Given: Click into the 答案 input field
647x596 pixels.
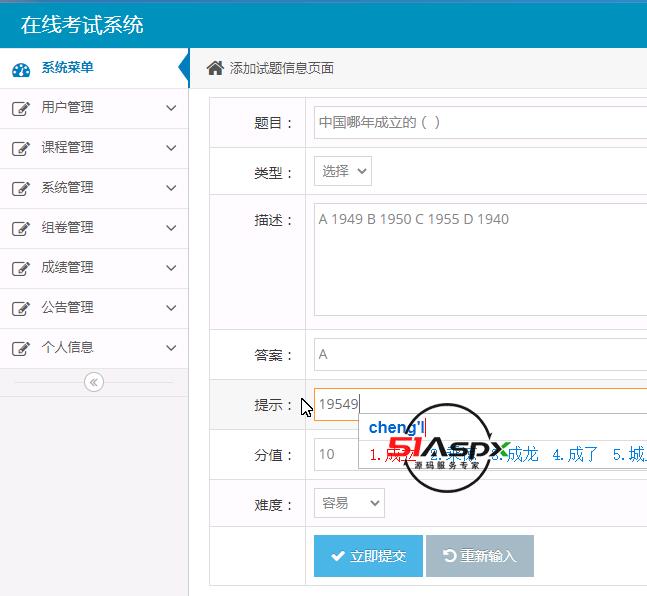Looking at the screenshot, I should [x=480, y=355].
